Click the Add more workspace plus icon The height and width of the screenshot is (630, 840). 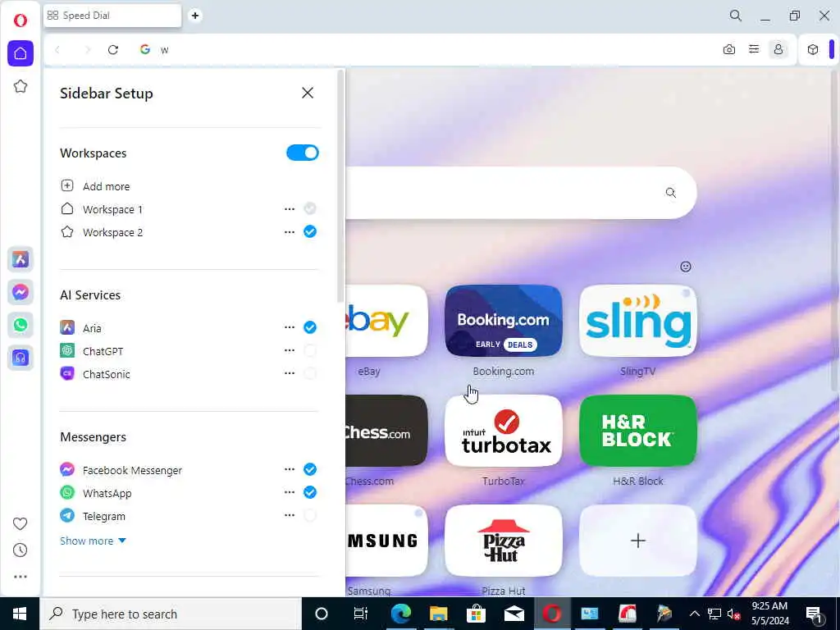67,186
